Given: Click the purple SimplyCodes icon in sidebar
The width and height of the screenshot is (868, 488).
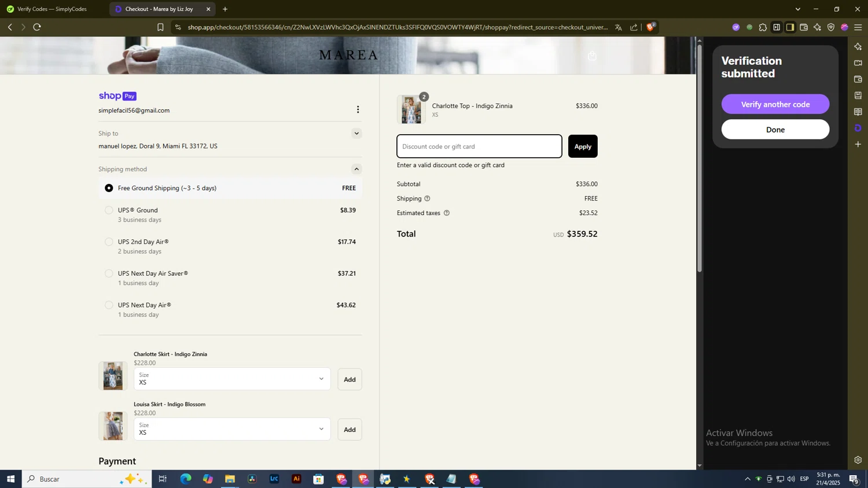Looking at the screenshot, I should pyautogui.click(x=858, y=128).
